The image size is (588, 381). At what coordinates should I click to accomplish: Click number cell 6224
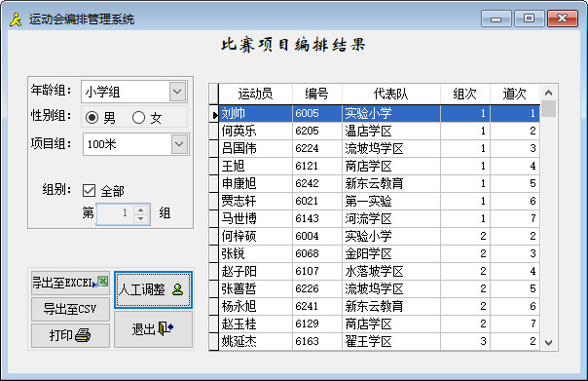[316, 148]
